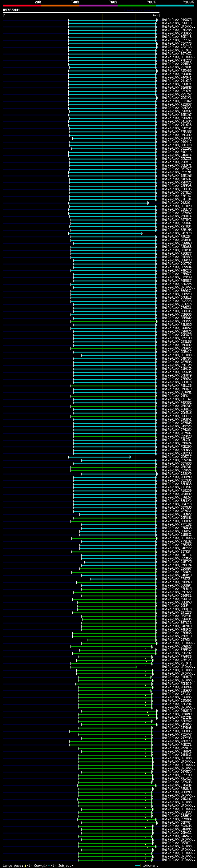This screenshot has width=197, height=868.
Task: Click the 'Large gaps' legend text
Action: click(13, 866)
